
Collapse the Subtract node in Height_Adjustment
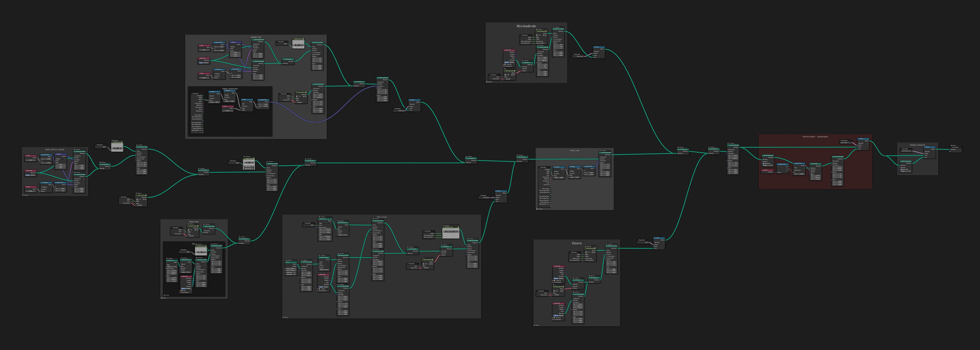point(210,92)
